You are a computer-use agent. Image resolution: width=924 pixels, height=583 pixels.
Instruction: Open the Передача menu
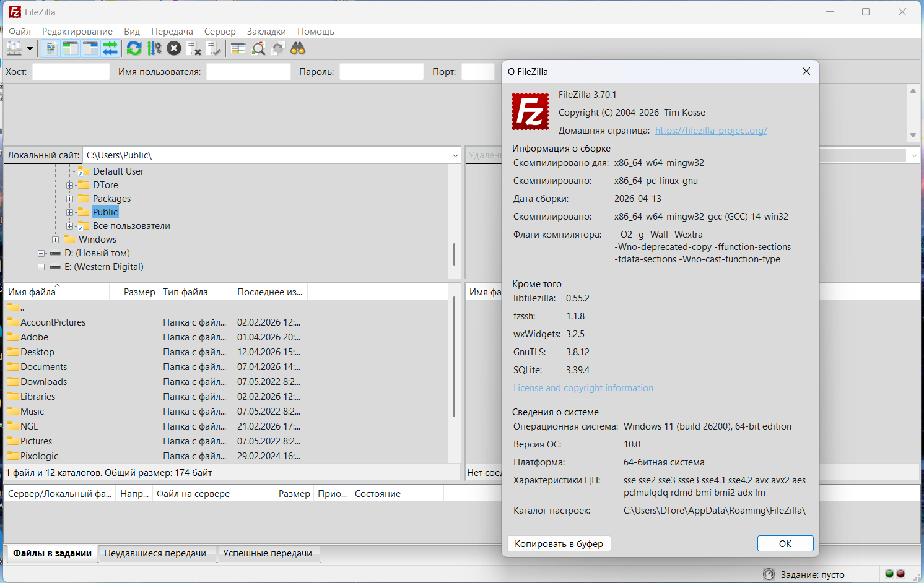(x=172, y=31)
